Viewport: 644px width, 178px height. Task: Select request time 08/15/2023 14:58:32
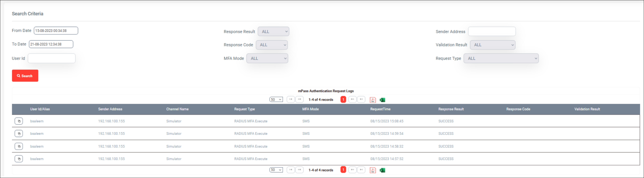387,146
